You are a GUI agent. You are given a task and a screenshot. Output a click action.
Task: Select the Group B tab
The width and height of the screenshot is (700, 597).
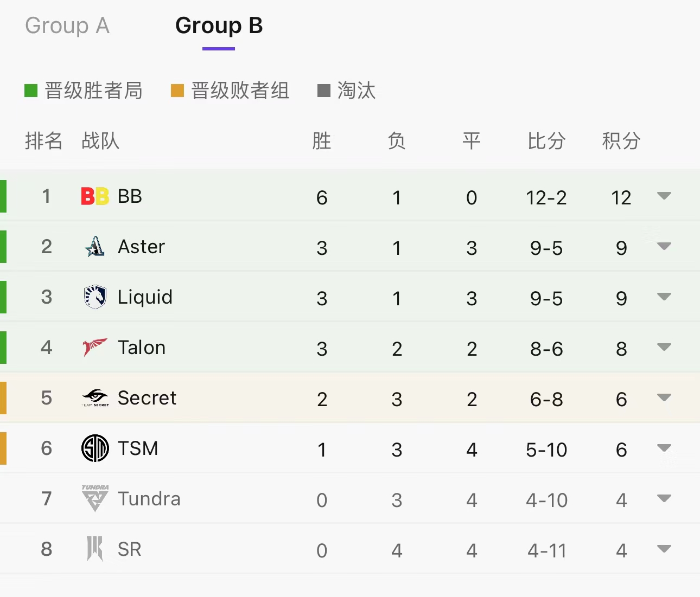click(x=219, y=25)
